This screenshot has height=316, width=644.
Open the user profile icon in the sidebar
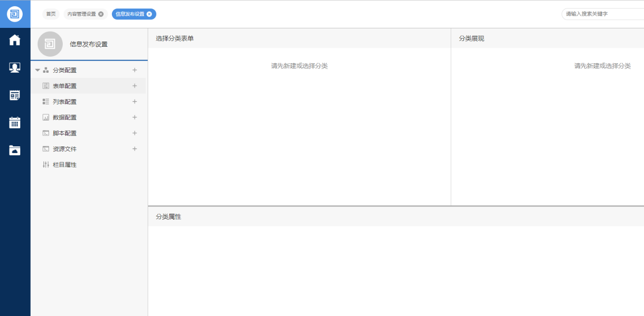click(x=15, y=68)
